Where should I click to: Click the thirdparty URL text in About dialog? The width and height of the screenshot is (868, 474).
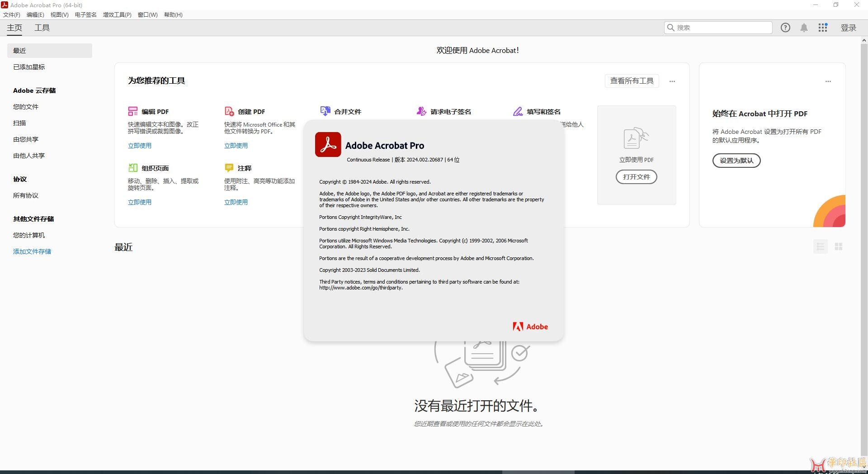pos(361,288)
